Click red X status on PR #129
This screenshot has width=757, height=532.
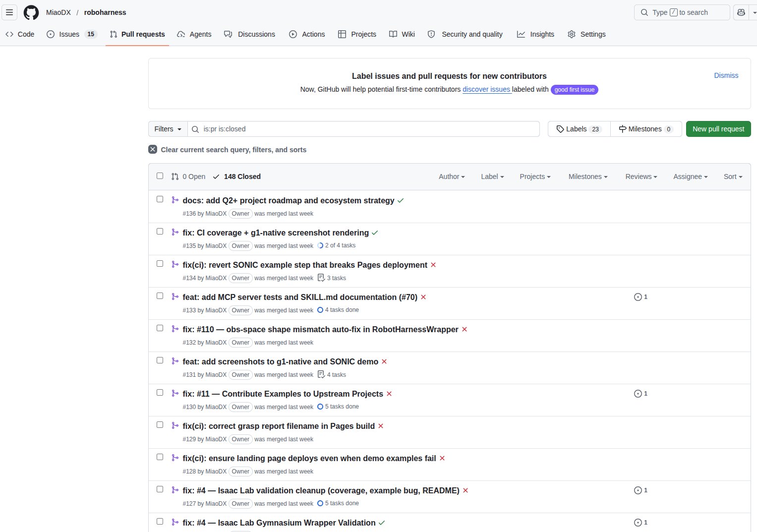381,426
